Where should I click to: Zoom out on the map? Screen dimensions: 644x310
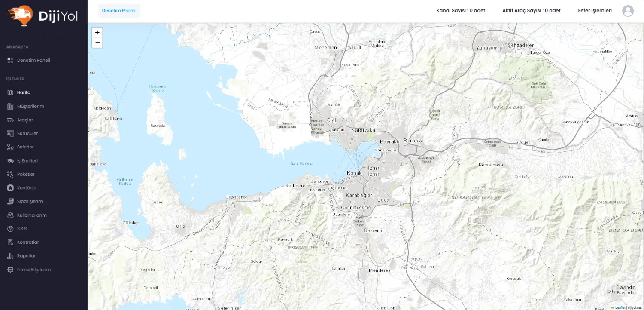click(97, 43)
